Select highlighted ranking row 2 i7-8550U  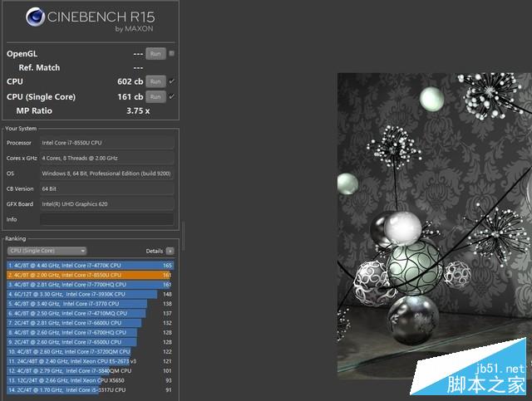91,275
